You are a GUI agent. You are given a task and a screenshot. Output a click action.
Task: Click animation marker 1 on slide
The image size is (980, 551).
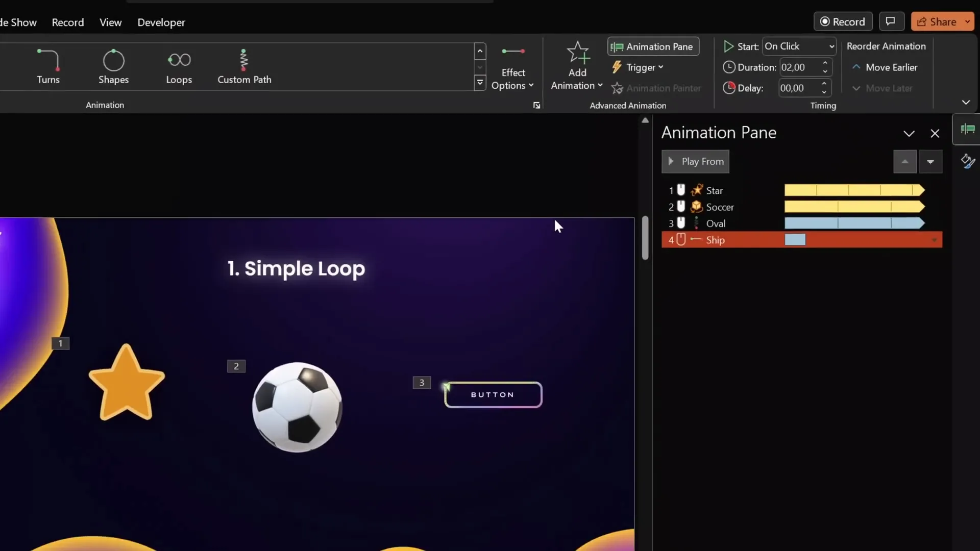click(x=60, y=343)
